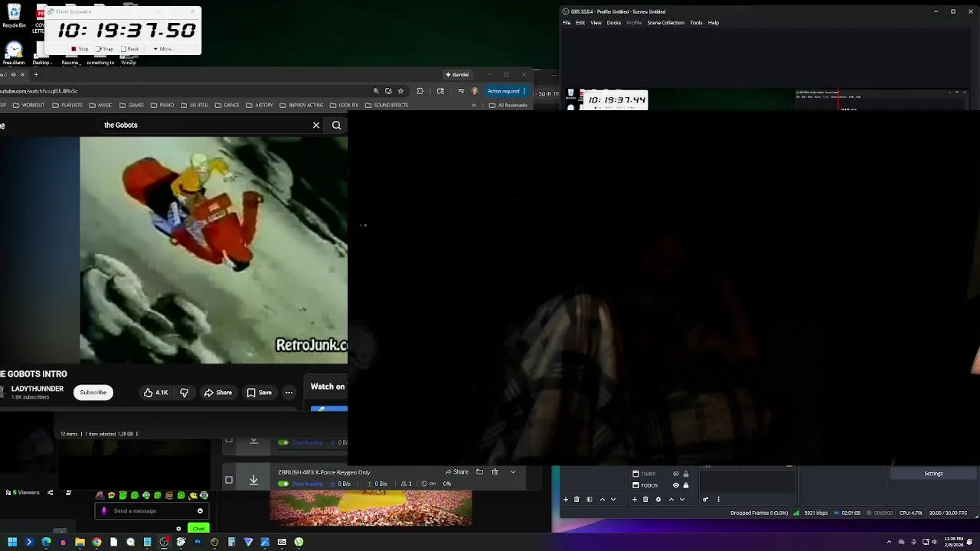980x551 pixels.
Task: Expand hidden bookmarks with double chevron
Action: click(x=473, y=105)
